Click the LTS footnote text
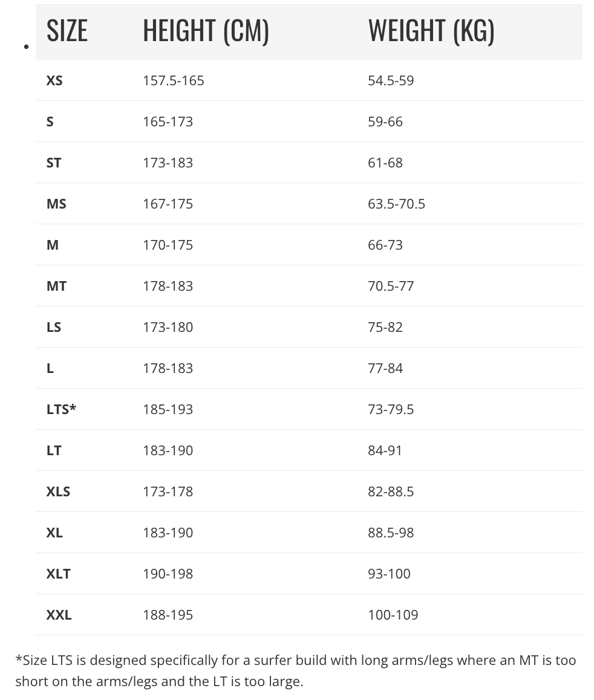594x700 pixels. click(x=296, y=670)
